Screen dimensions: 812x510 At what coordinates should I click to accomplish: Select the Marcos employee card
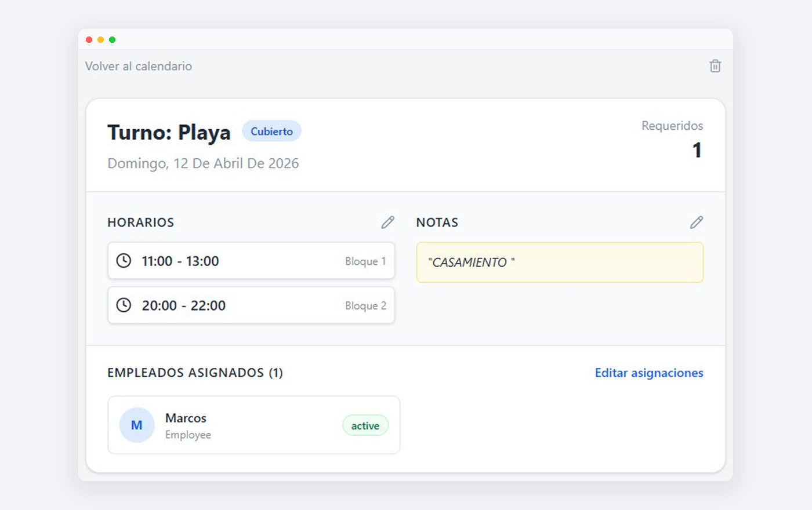tap(253, 425)
